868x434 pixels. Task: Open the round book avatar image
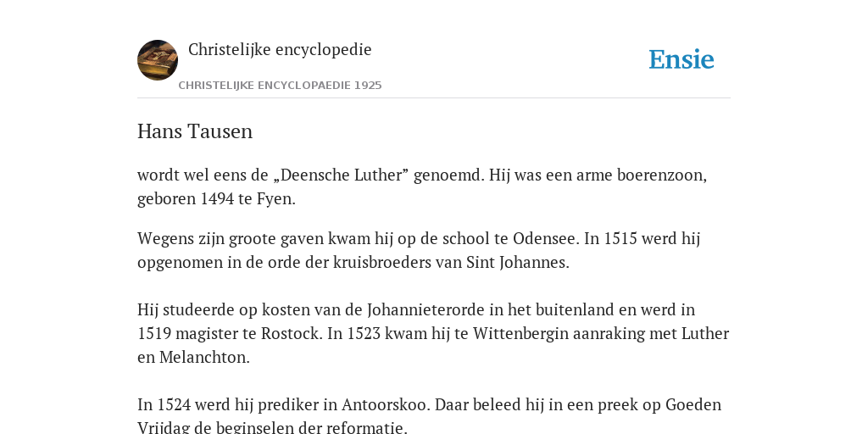(x=158, y=60)
